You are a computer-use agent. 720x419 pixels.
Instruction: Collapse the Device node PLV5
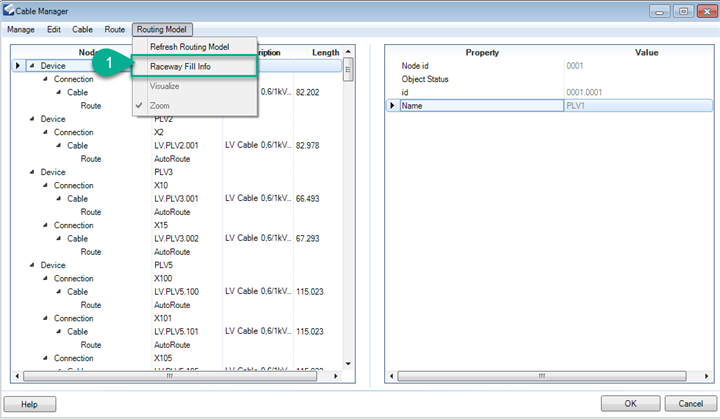click(x=32, y=265)
